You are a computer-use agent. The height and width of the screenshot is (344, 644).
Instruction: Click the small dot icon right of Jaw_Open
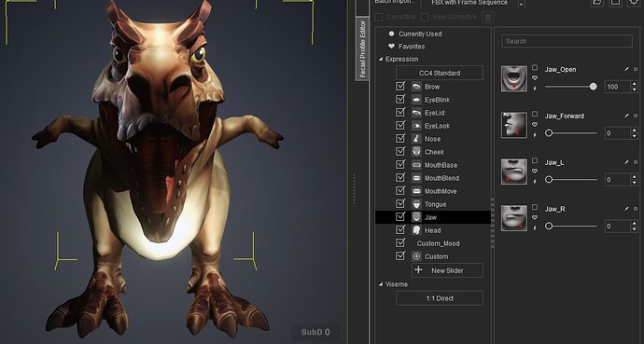[636, 70]
